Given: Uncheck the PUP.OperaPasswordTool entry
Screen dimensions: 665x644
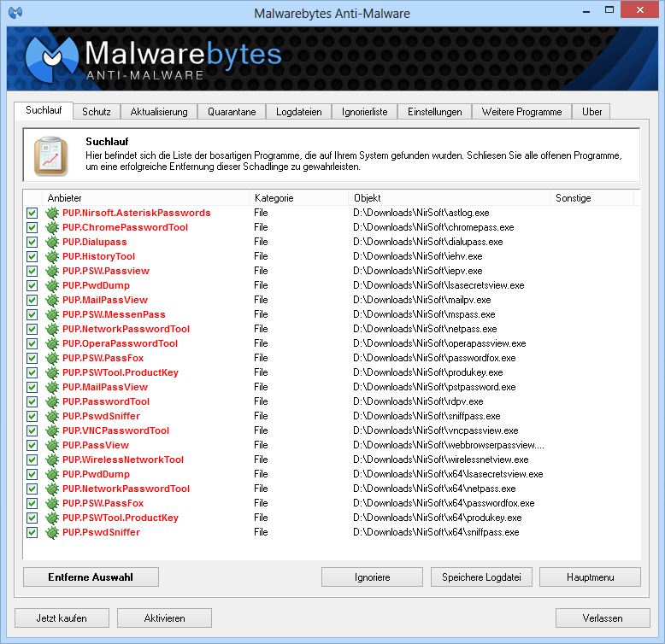Looking at the screenshot, I should coord(32,343).
